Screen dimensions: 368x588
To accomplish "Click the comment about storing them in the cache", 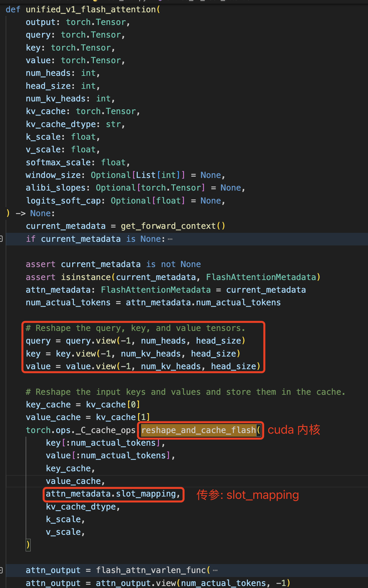I will pyautogui.click(x=186, y=392).
